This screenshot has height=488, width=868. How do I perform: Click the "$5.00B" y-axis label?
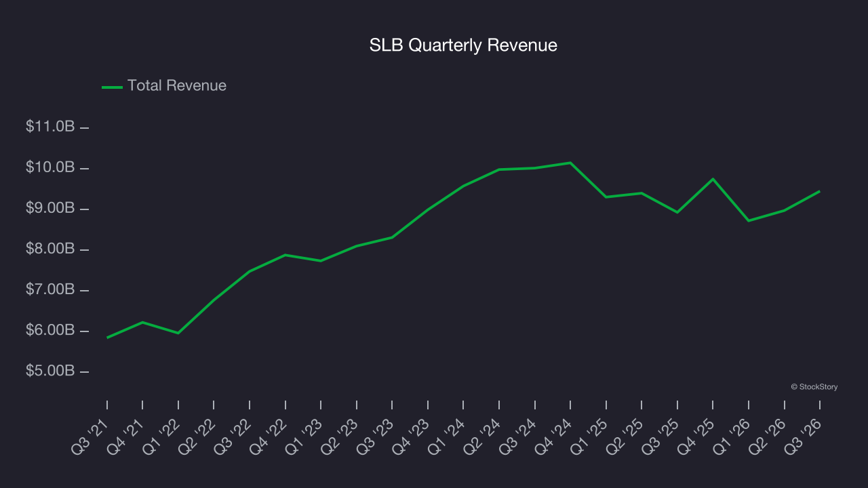pyautogui.click(x=50, y=371)
